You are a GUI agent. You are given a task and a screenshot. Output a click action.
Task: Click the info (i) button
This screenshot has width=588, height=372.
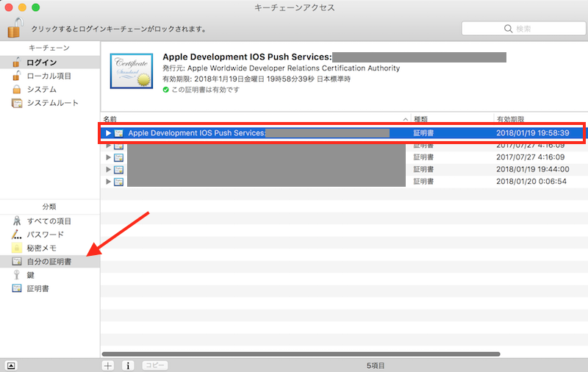(128, 365)
